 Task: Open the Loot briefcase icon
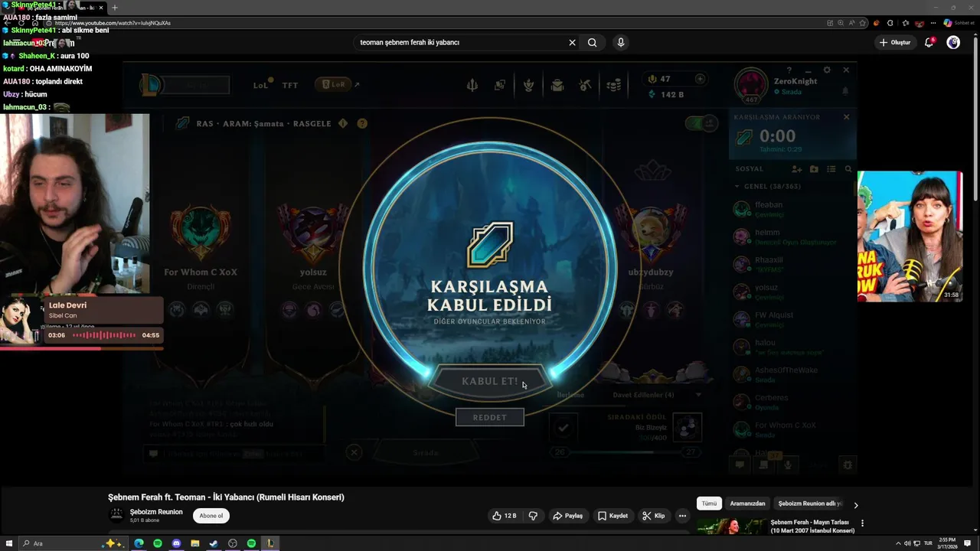(x=557, y=85)
